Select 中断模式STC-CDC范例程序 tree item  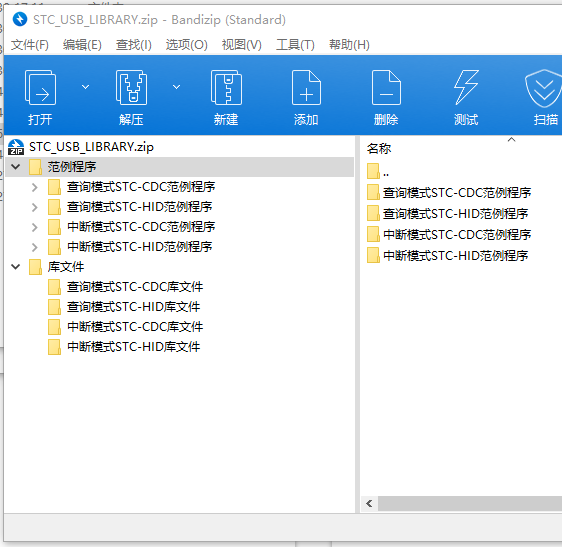141,227
